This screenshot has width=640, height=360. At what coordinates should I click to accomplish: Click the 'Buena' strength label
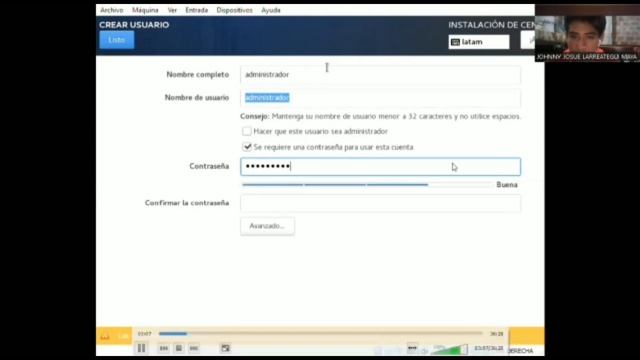[x=507, y=185]
